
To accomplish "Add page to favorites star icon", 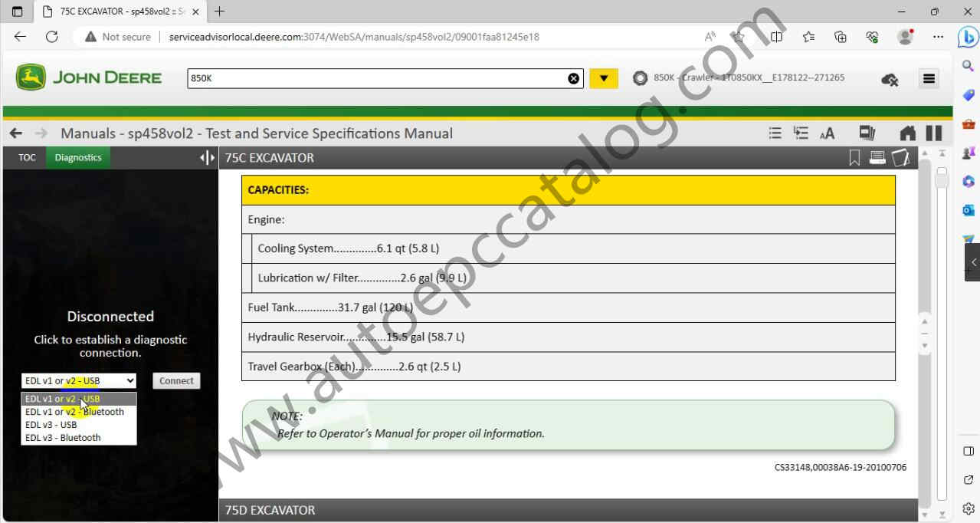I will click(x=738, y=37).
